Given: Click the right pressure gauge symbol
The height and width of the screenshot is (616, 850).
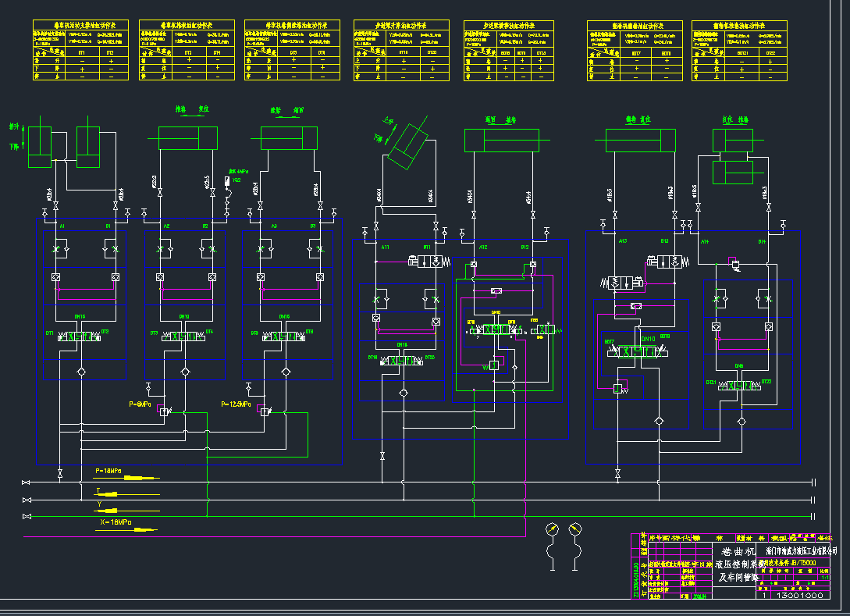Looking at the screenshot, I should click(x=576, y=529).
